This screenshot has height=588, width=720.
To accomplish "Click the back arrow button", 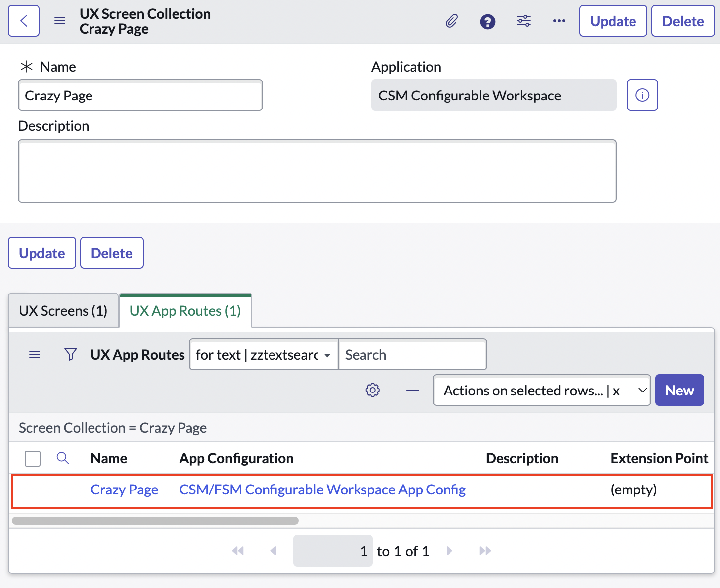I will click(x=24, y=21).
